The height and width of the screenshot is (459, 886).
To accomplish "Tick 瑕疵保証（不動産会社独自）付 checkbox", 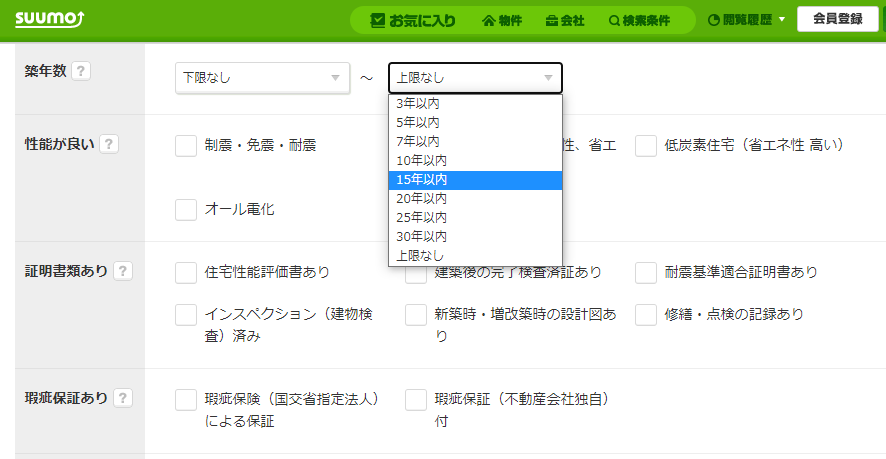I will [416, 400].
